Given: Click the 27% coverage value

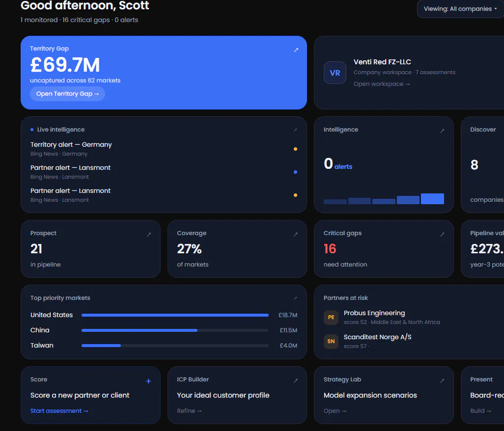Looking at the screenshot, I should point(189,249).
